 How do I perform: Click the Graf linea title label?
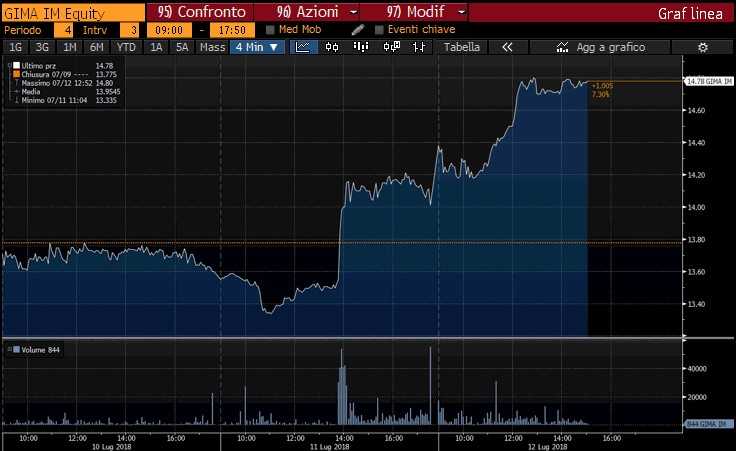click(690, 13)
